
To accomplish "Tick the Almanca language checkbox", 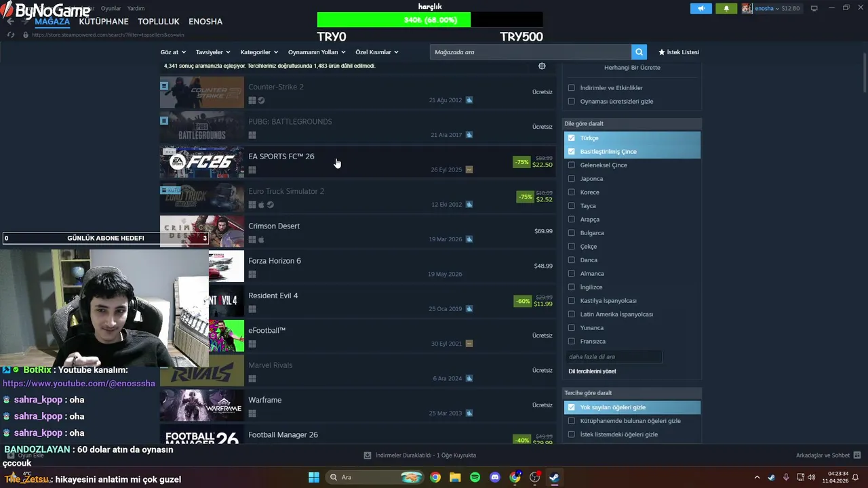I will coord(571,273).
